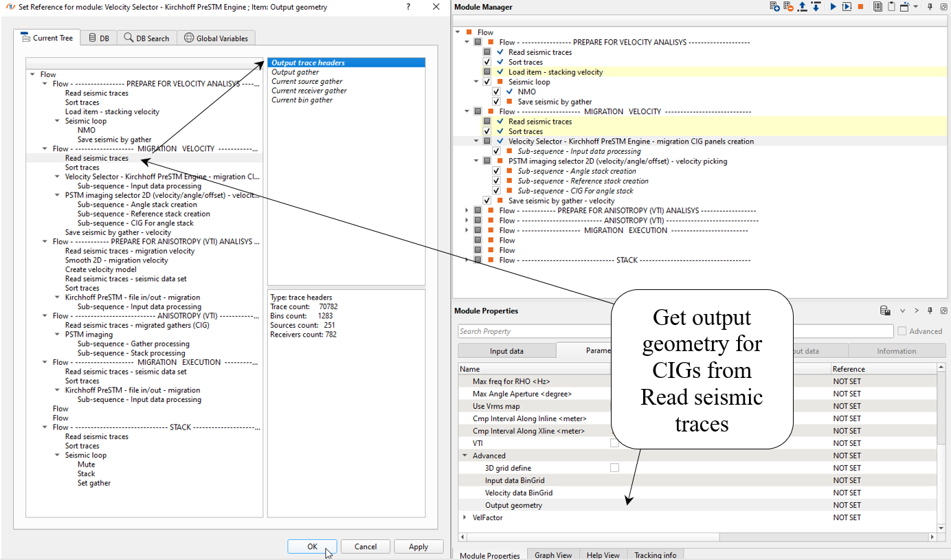Click the clipboard paste icon in Module Manager
The image size is (951, 560).
click(x=891, y=7)
